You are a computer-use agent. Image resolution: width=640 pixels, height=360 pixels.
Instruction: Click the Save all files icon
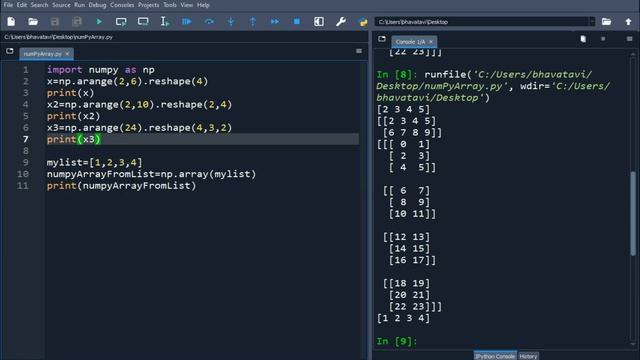pyautogui.click(x=77, y=22)
